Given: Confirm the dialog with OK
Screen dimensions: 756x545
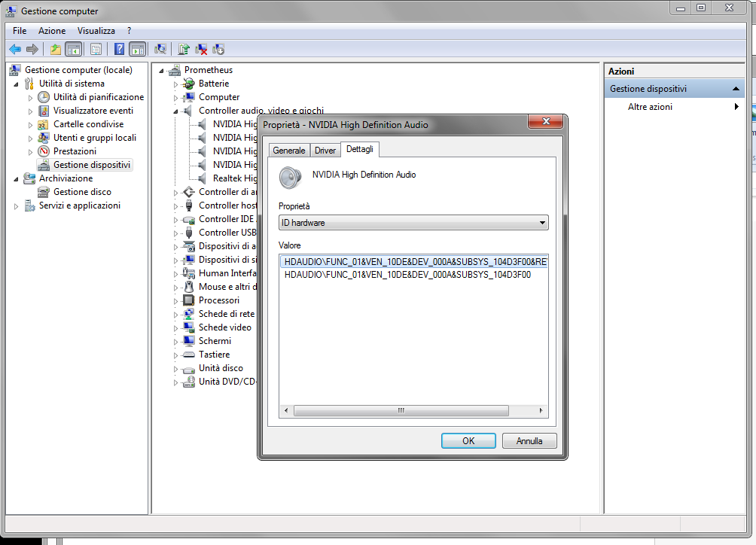Looking at the screenshot, I should click(468, 441).
